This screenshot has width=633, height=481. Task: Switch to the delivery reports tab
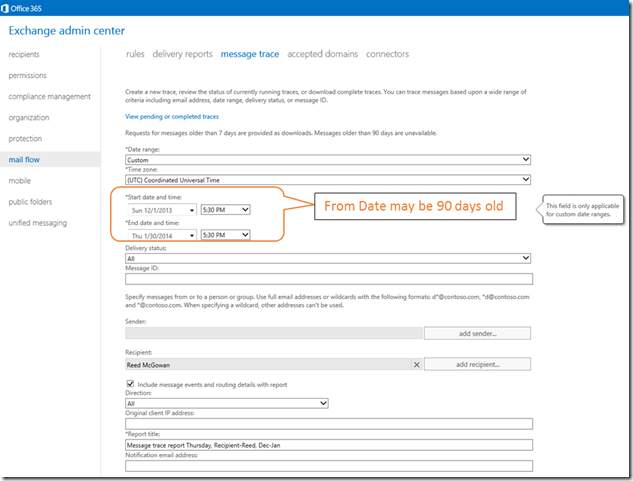(x=182, y=54)
